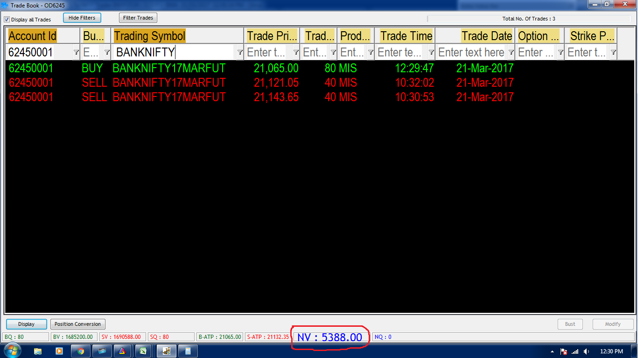Click the NV : 5388.00 value
This screenshot has height=358, width=644.
(x=330, y=337)
